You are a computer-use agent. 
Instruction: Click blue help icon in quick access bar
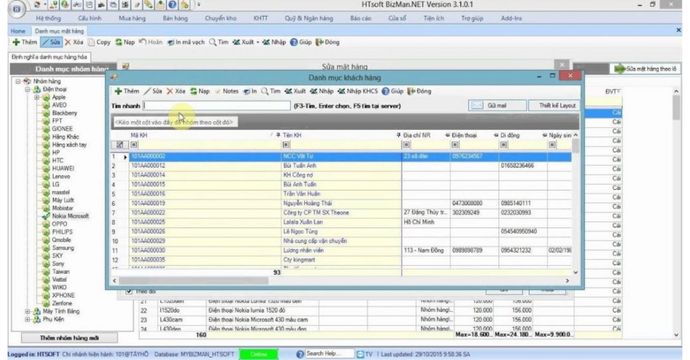(x=172, y=5)
